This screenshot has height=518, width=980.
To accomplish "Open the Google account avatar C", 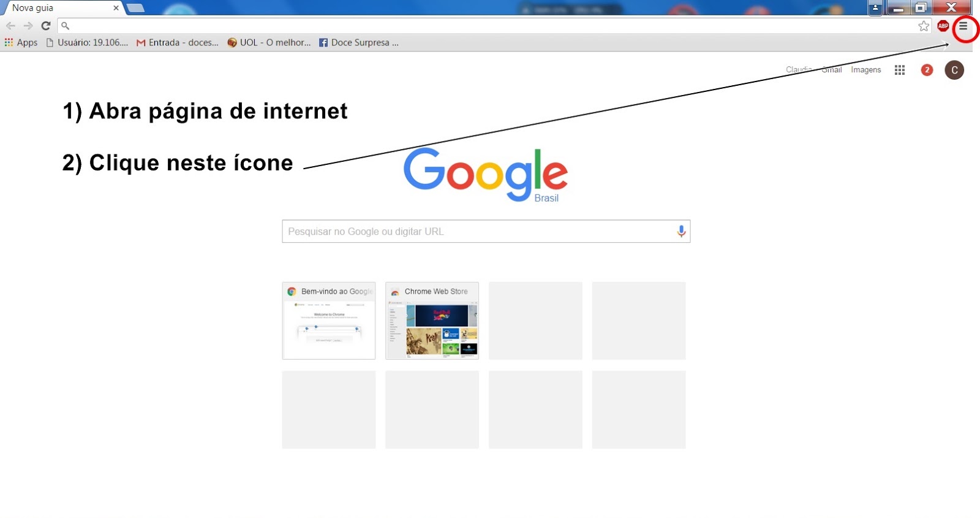I will 954,70.
